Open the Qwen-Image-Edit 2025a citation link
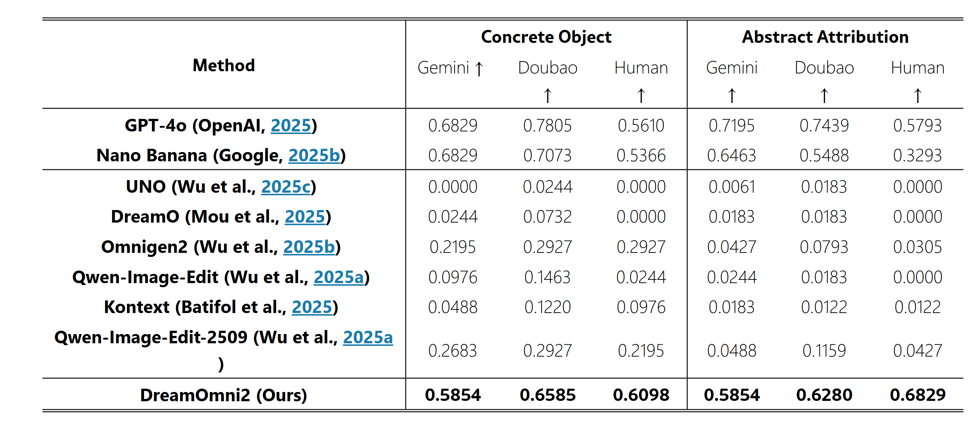 (x=339, y=277)
